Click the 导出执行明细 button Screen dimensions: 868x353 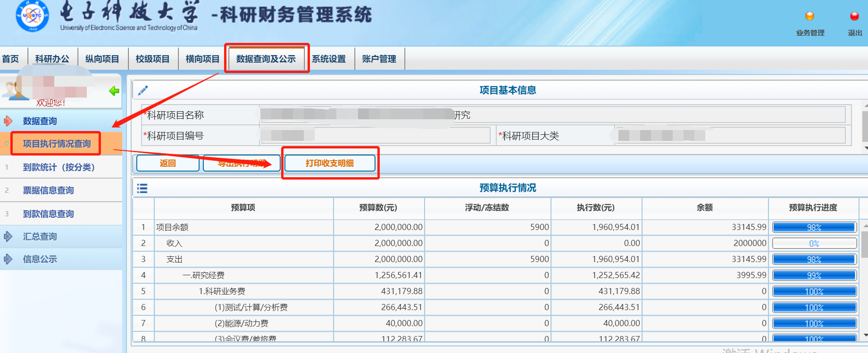click(x=242, y=163)
